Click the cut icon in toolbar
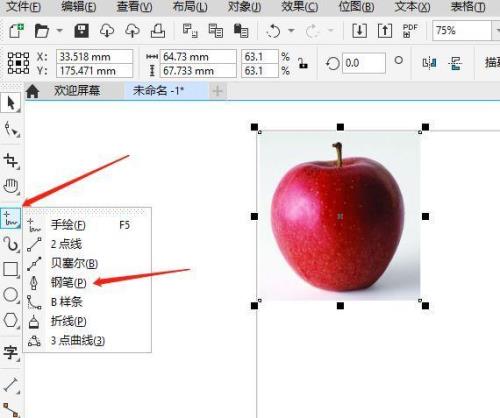This screenshot has width=500, height=418. 190,31
